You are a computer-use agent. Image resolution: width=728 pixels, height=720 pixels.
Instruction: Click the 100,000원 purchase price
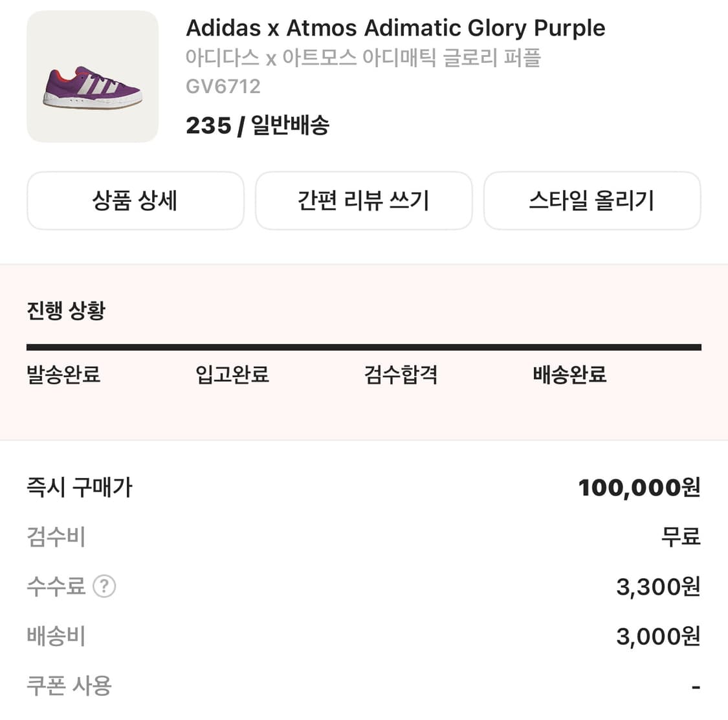(x=639, y=488)
